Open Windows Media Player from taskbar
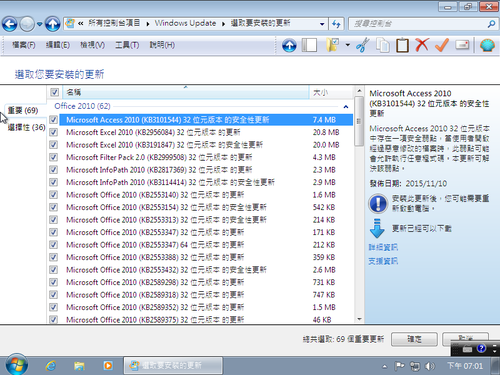 (108, 366)
